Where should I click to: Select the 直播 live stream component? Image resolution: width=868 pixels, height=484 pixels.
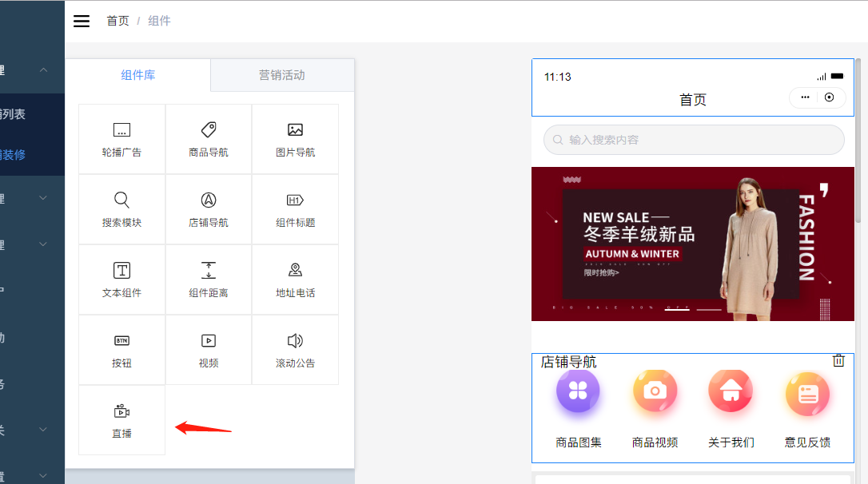click(121, 420)
